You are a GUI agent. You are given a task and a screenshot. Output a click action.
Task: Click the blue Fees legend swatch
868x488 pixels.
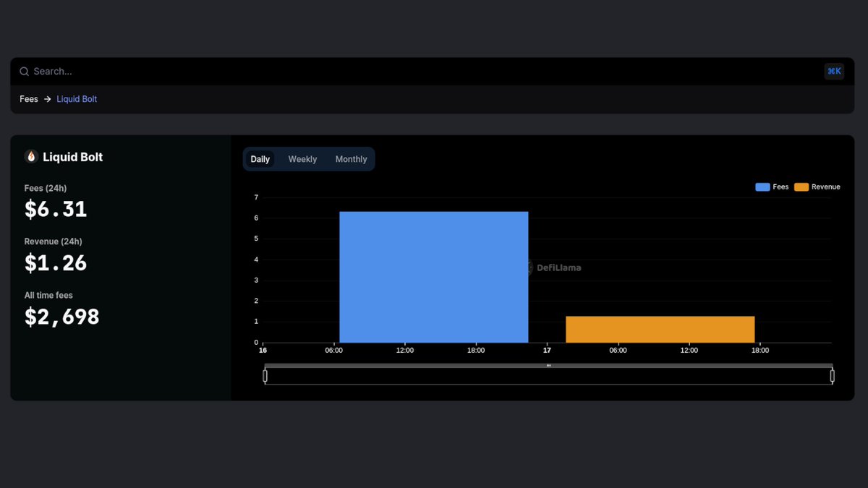[762, 187]
